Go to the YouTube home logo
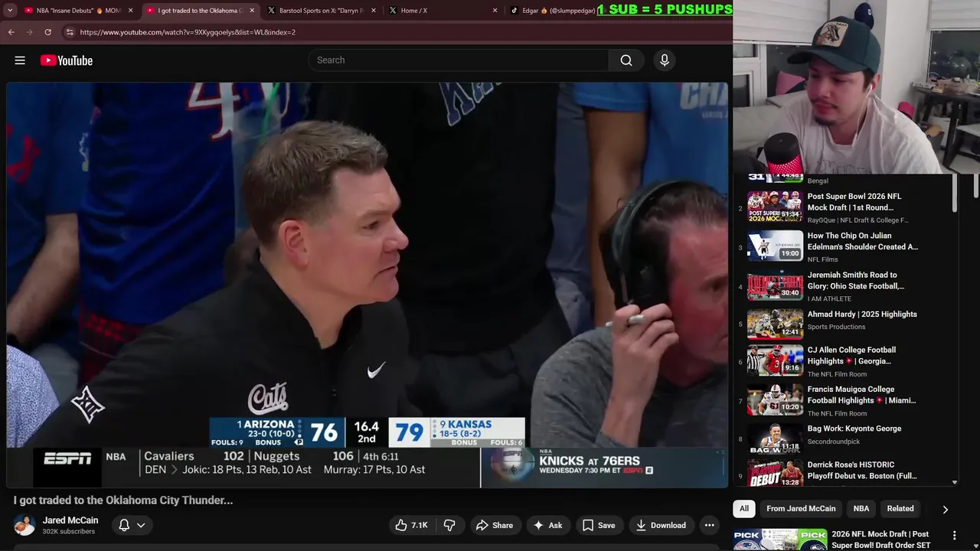This screenshot has height=551, width=980. coord(67,60)
